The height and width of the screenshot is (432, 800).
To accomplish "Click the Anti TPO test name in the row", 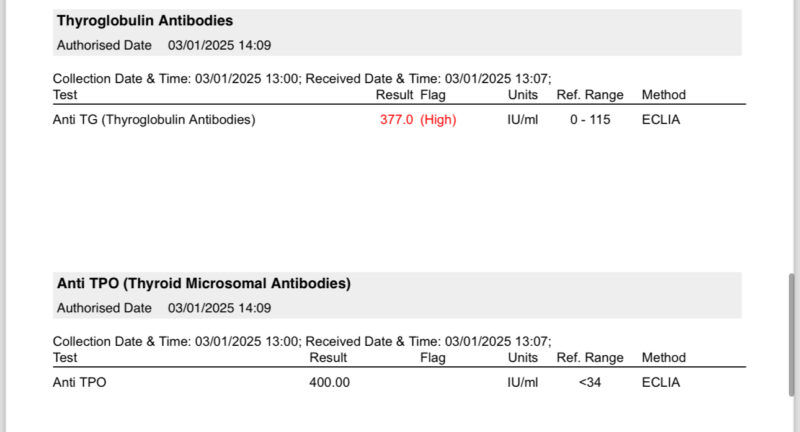I will (79, 383).
